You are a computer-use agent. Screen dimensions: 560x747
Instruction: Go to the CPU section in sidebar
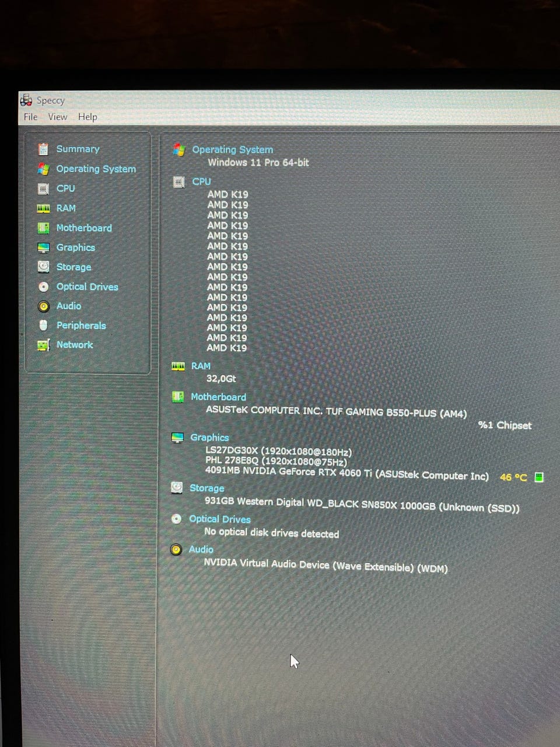tap(65, 189)
